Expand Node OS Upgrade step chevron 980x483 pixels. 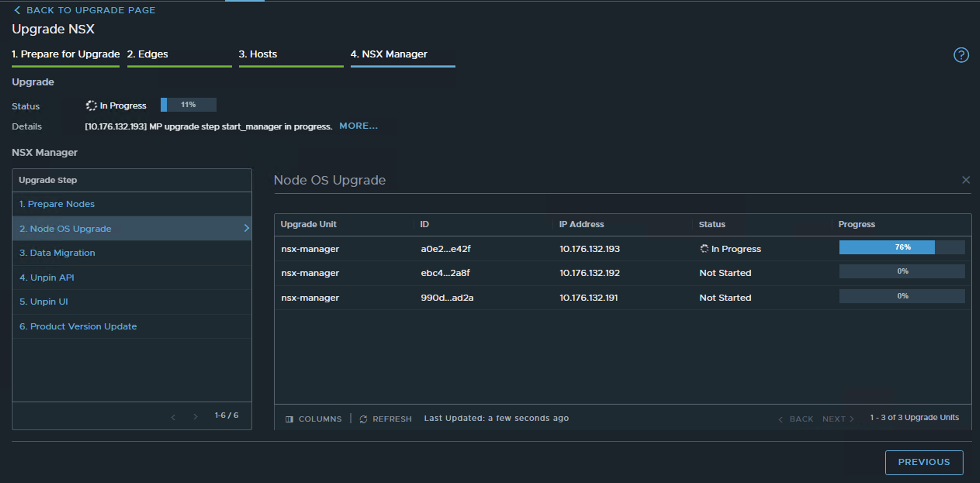pyautogui.click(x=246, y=228)
